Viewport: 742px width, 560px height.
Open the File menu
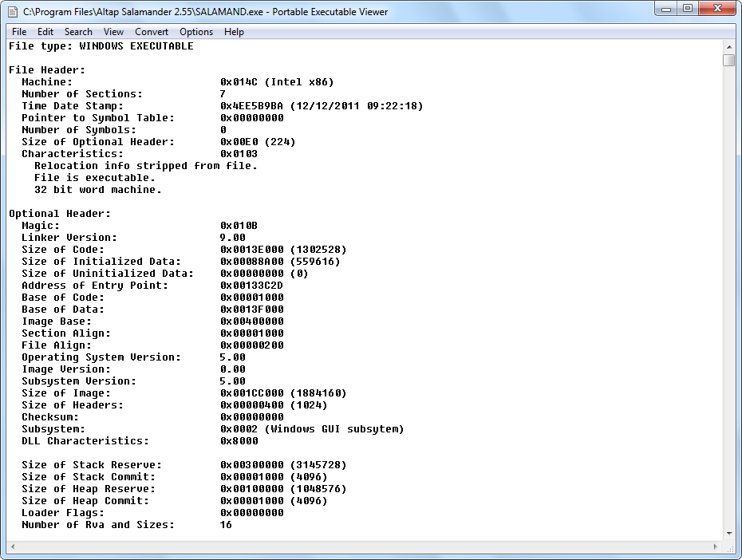(x=19, y=32)
